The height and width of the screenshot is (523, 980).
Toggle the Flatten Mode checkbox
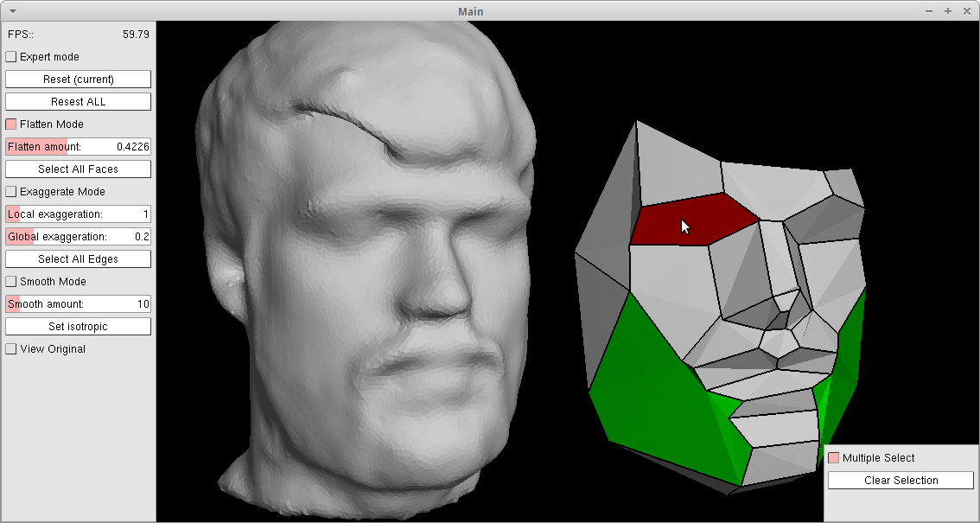tap(11, 124)
